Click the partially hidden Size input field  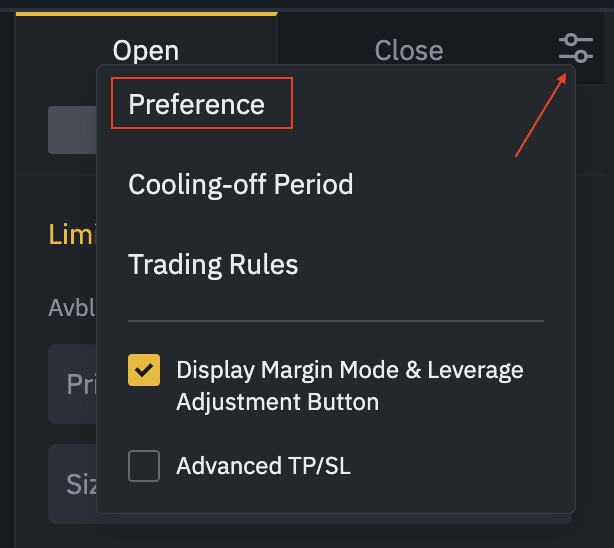(74, 485)
